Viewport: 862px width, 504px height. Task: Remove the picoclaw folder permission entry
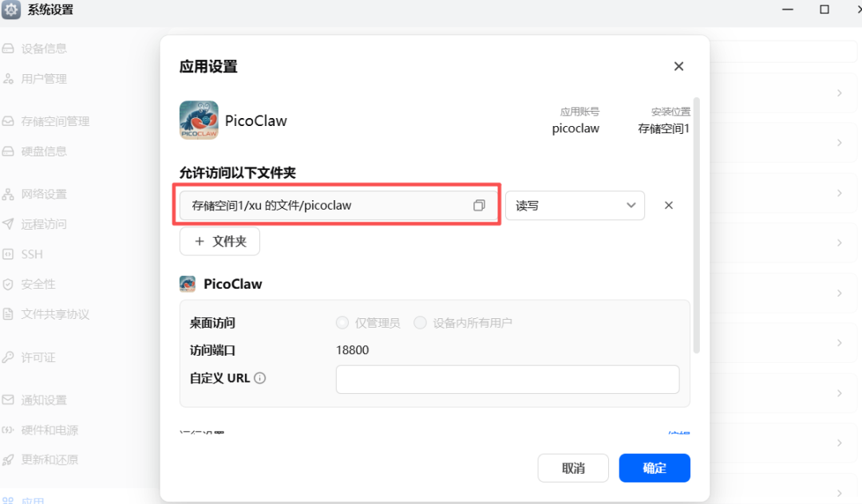coord(669,205)
